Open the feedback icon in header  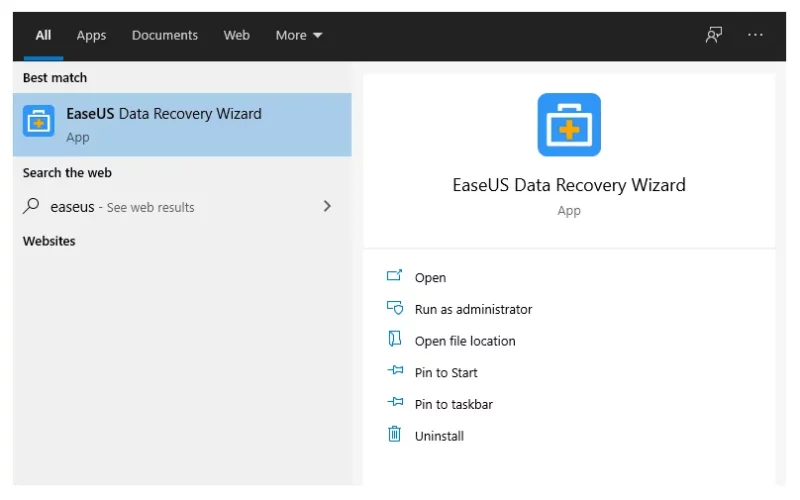(x=713, y=35)
